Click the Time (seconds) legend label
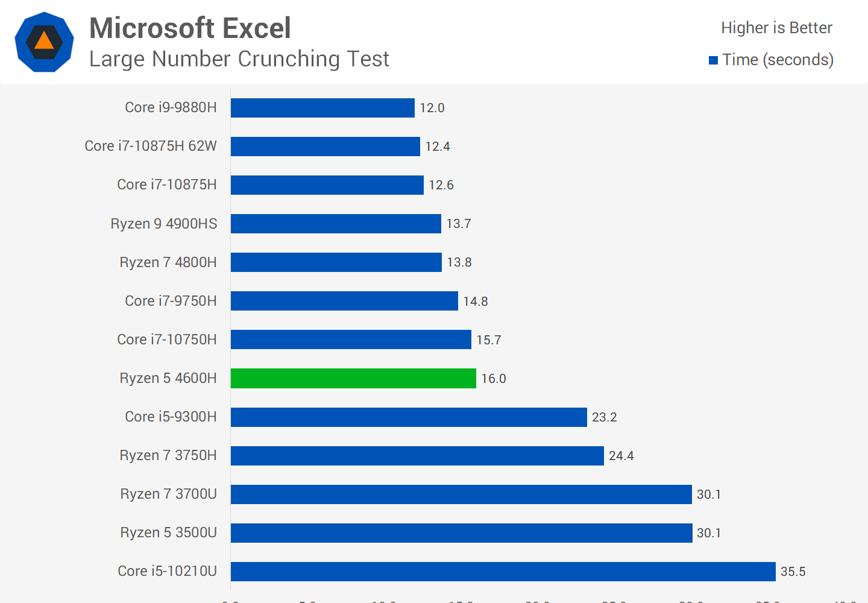The width and height of the screenshot is (868, 603). click(778, 60)
